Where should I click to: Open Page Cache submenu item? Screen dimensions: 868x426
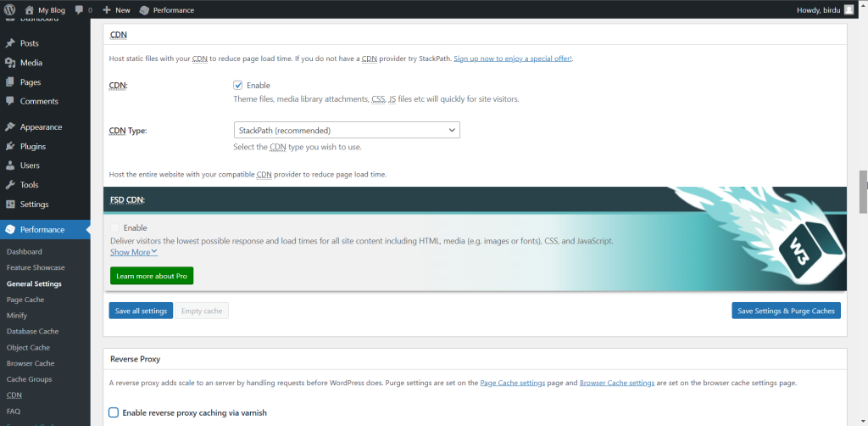click(25, 300)
